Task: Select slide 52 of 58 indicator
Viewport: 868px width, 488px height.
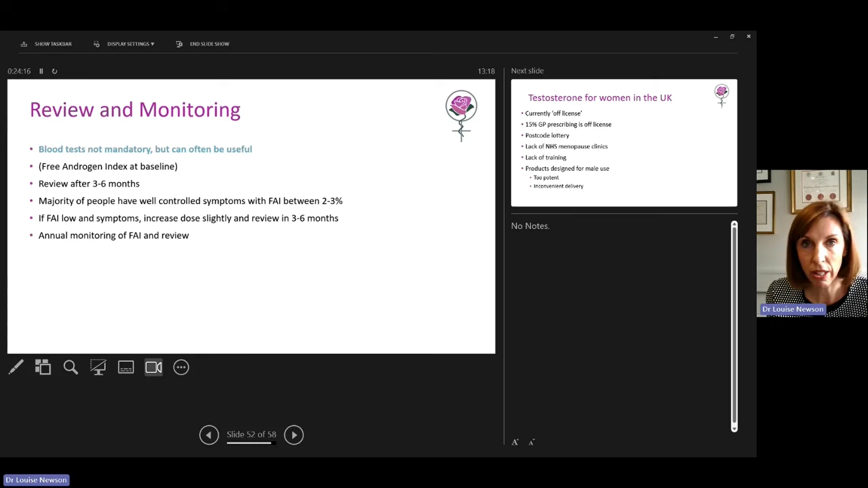Action: tap(251, 434)
